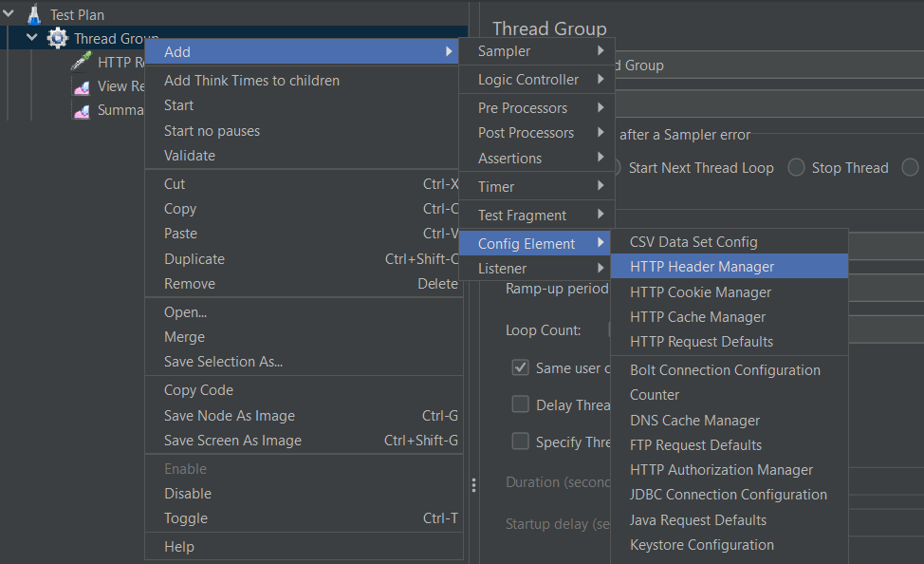Toggle the Same user checkbox
The width and height of the screenshot is (924, 564).
click(x=520, y=367)
